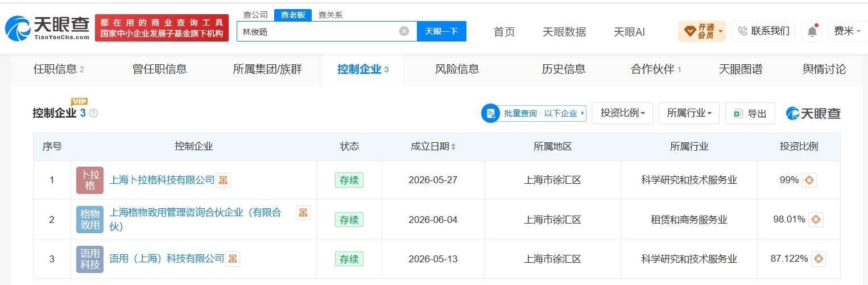Viewport: 868px width, 285px height.
Task: Click the investment chain icon beside 99%
Action: [809, 180]
